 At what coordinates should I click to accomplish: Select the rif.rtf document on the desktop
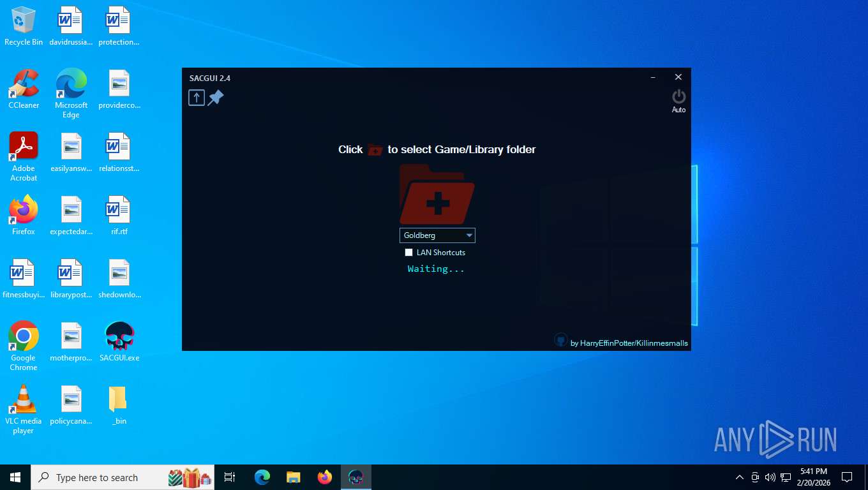[x=119, y=216]
